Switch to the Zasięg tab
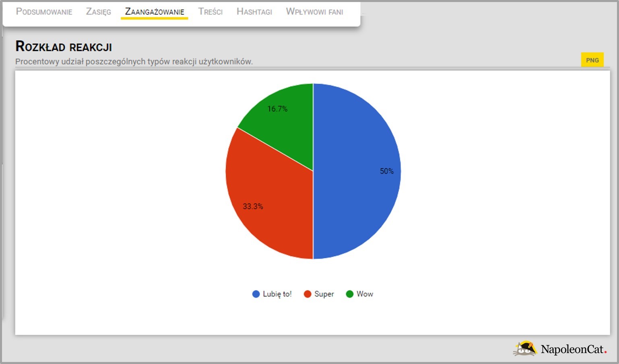 point(98,12)
